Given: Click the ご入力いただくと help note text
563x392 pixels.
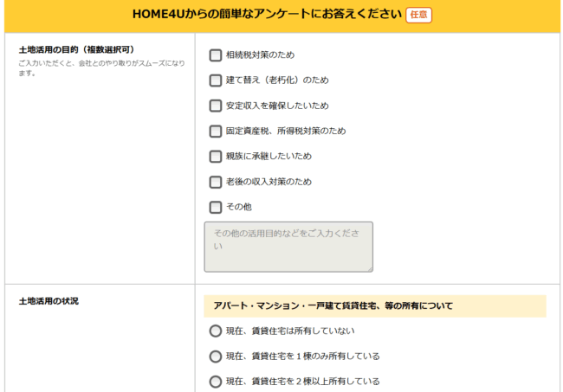Looking at the screenshot, I should point(100,67).
